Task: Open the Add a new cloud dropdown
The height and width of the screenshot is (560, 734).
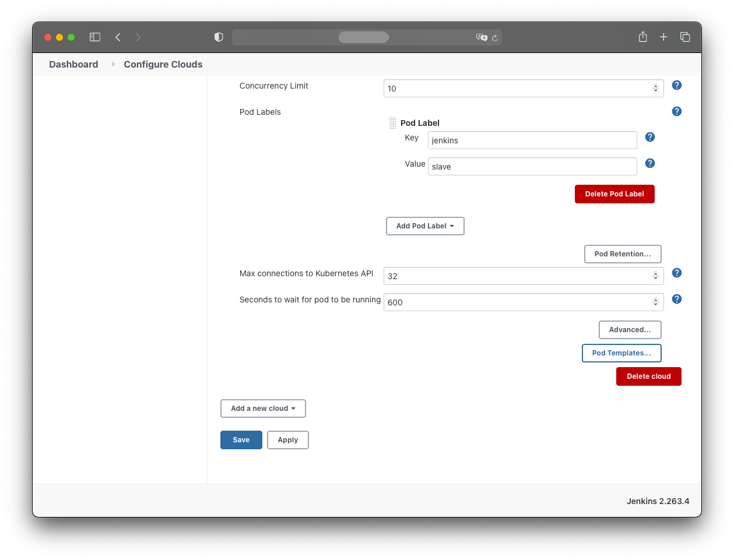Action: tap(263, 408)
